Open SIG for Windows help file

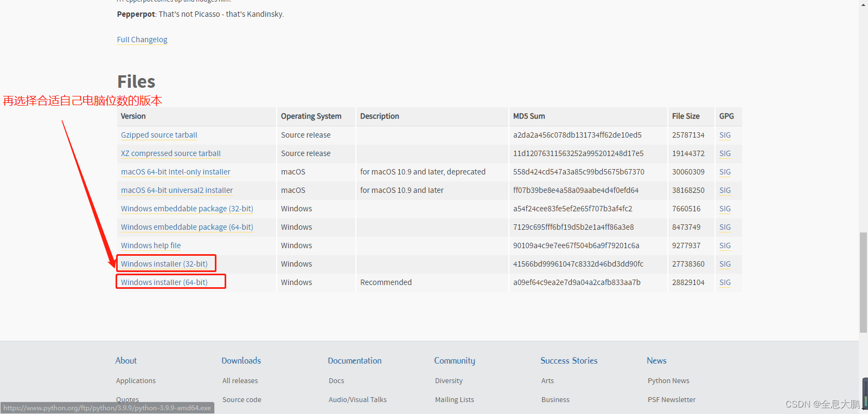coord(725,245)
